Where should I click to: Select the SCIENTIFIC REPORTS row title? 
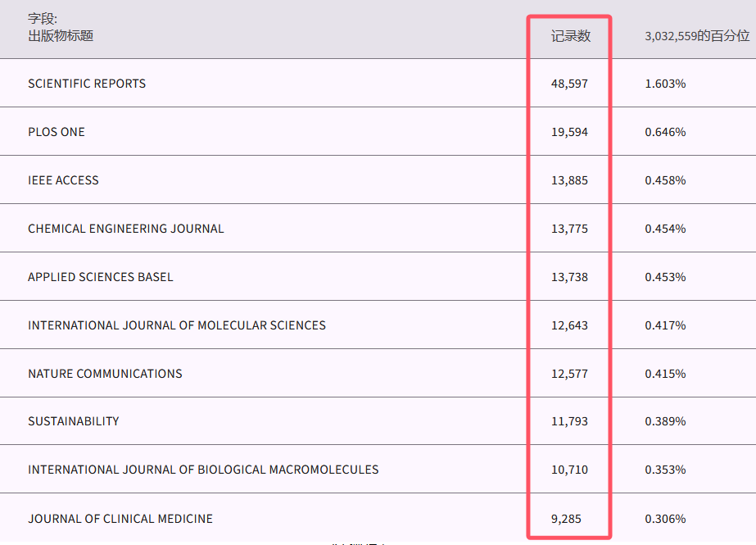87,84
